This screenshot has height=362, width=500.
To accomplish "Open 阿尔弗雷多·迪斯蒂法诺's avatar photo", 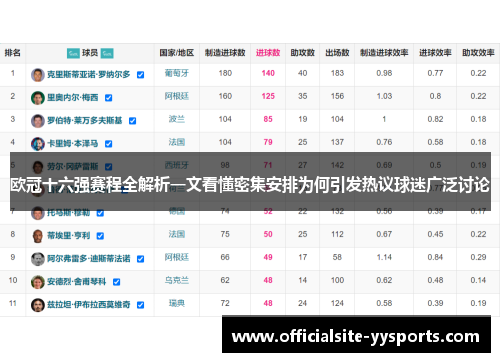I will (38, 259).
